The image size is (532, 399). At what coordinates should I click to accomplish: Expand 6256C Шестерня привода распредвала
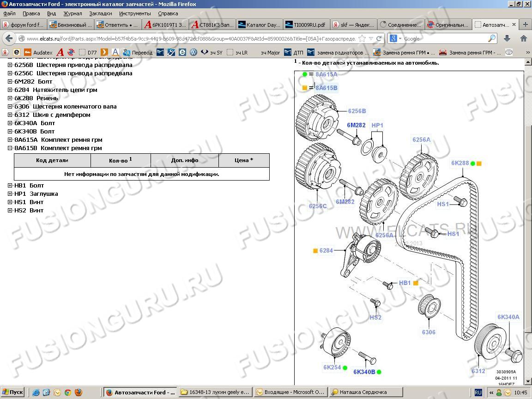tap(10, 73)
